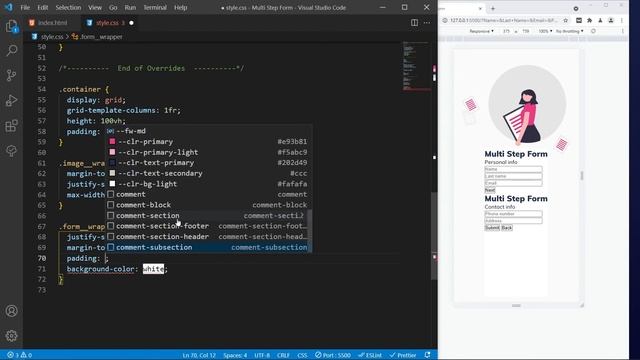Click the Submit button in the form preview
This screenshot has height=360, width=640.
pyautogui.click(x=492, y=228)
